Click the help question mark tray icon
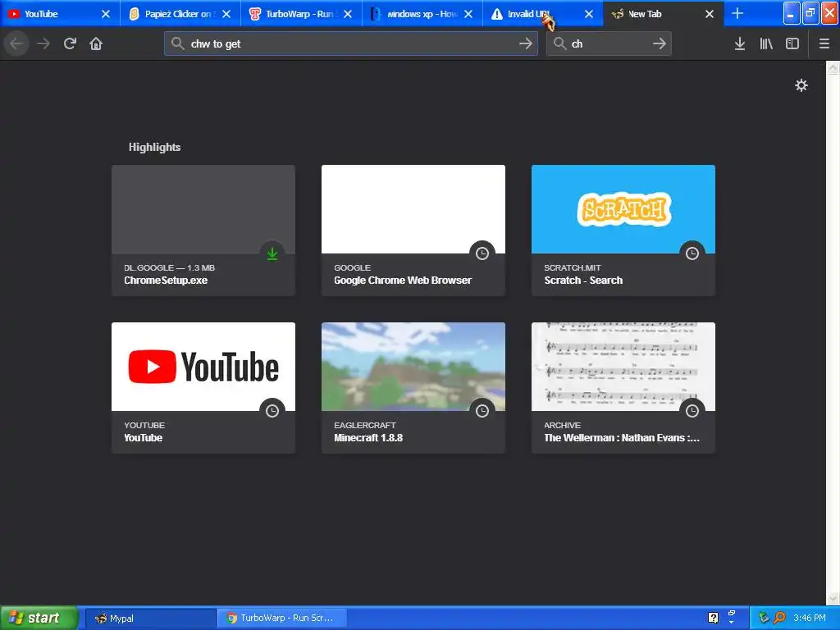The height and width of the screenshot is (630, 840). click(713, 618)
